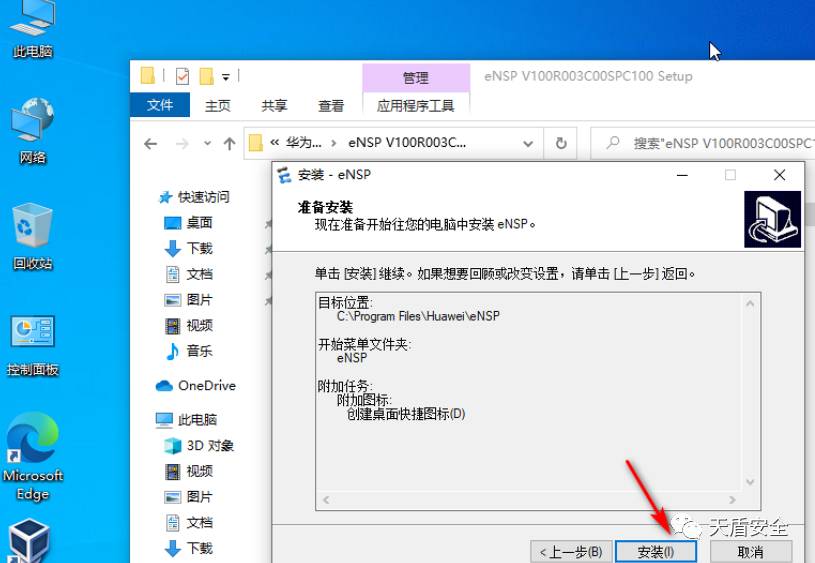Click the summary horizontal scroll right arrow

[732, 500]
